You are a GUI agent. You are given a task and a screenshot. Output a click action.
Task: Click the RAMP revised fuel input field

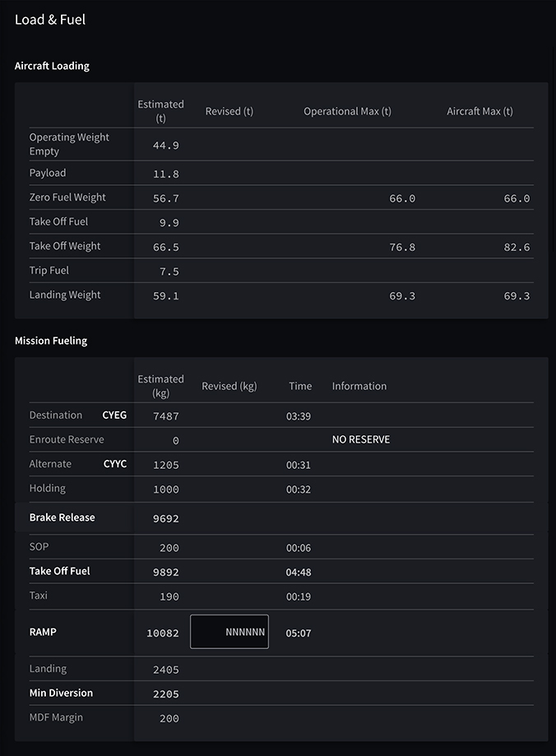pos(229,632)
